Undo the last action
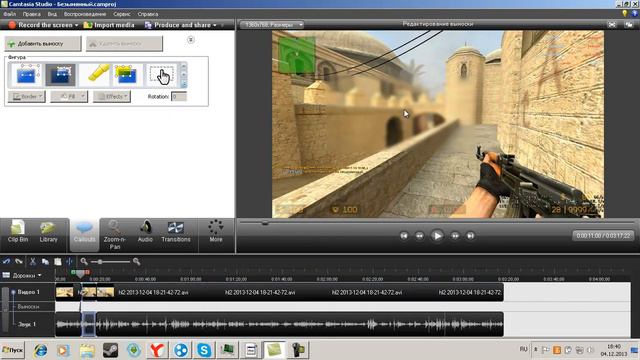 click(6, 261)
